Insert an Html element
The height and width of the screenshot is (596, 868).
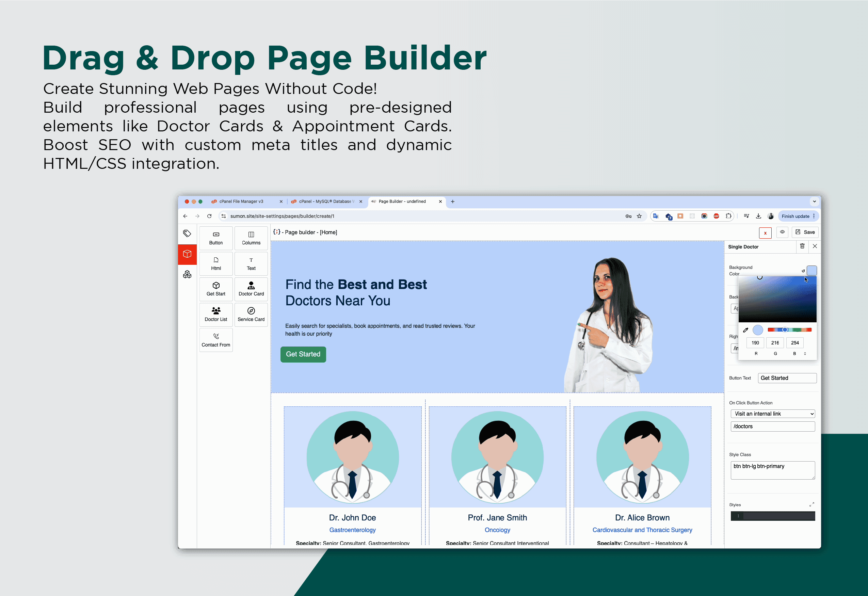click(216, 263)
